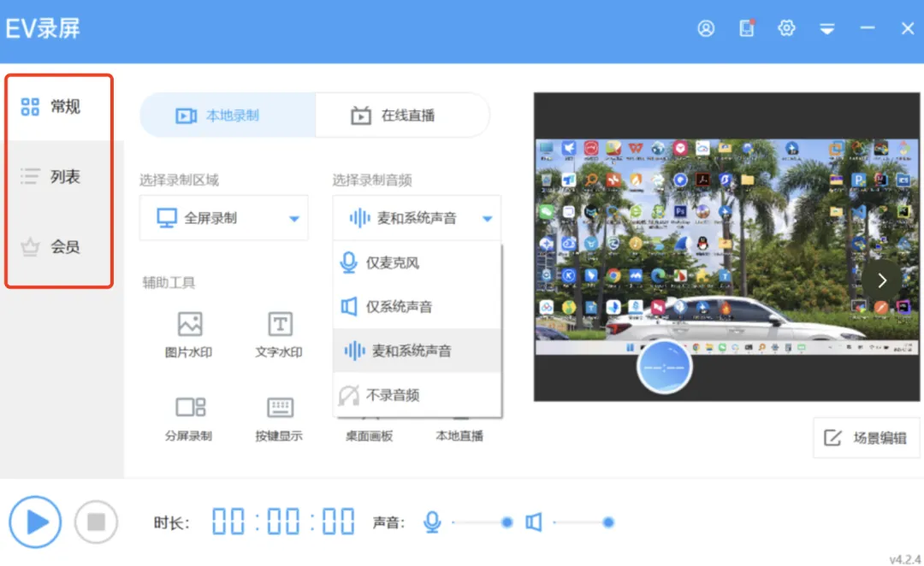Open settings gear icon in title bar
Screen dimensions: 924x566
[786, 28]
